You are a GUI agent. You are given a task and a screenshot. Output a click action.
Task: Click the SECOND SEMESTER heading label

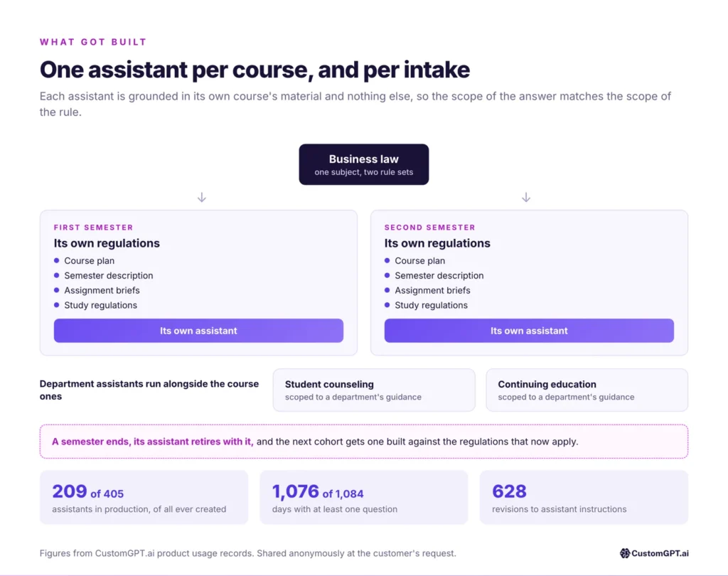point(430,227)
